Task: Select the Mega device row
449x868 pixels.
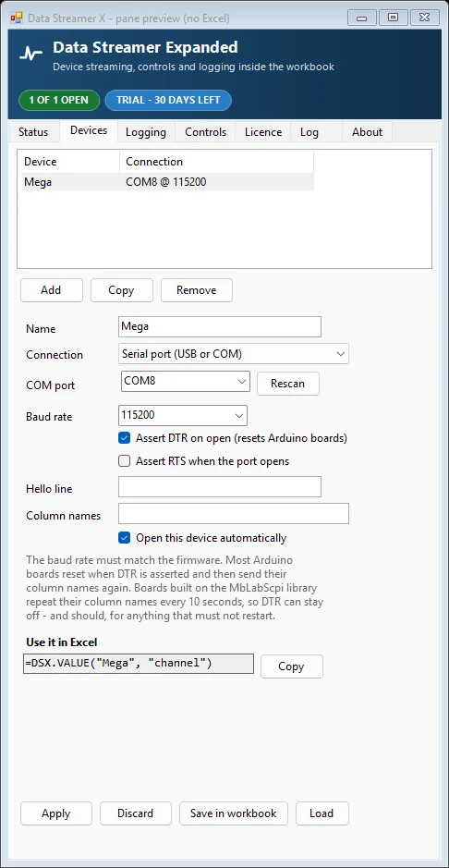Action: [x=168, y=181]
